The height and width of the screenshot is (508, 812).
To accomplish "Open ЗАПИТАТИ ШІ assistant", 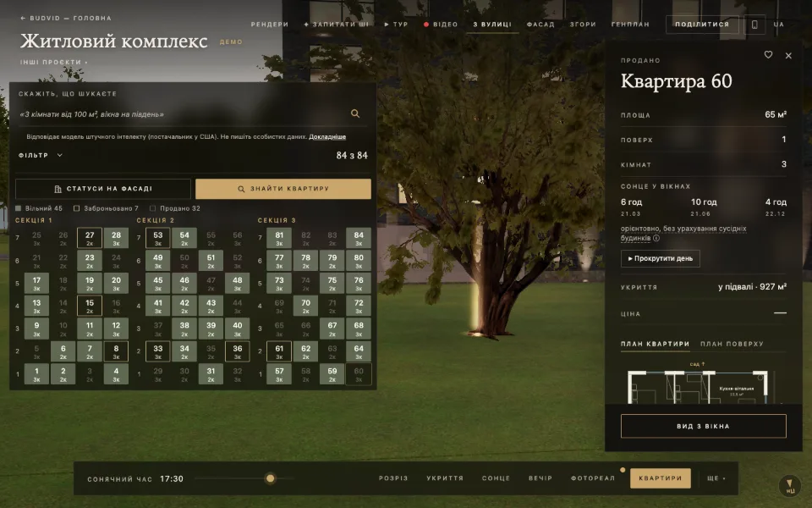I will 337,25.
